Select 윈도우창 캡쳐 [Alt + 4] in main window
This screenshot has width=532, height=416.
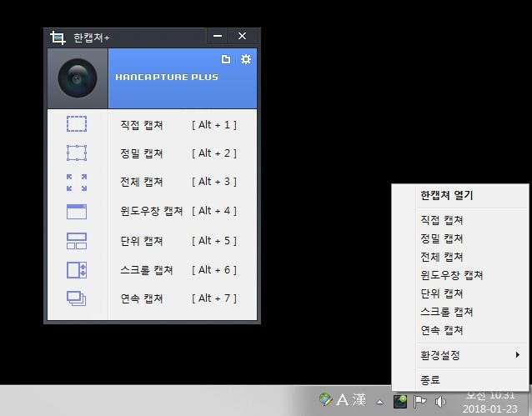coord(178,211)
